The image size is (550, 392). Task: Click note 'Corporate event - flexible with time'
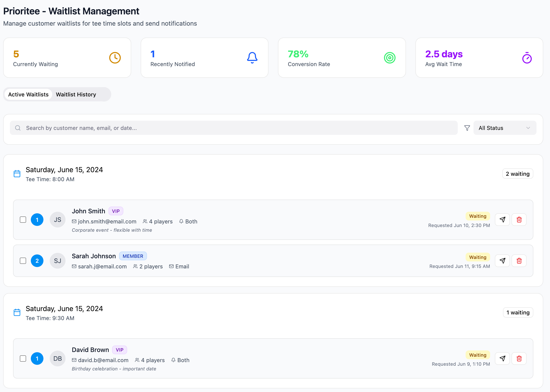click(112, 230)
